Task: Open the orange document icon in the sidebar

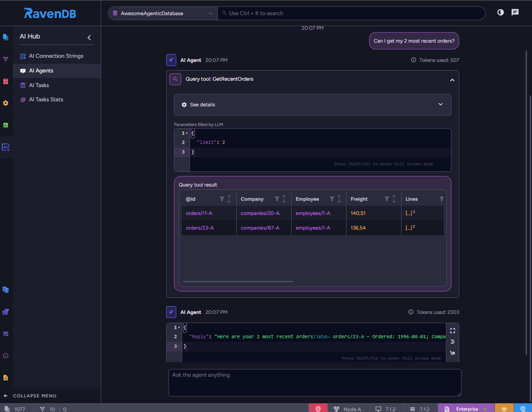Action: 5,378
